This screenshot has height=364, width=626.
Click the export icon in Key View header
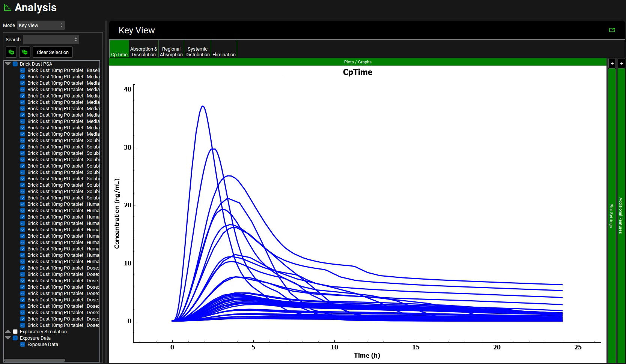(612, 30)
